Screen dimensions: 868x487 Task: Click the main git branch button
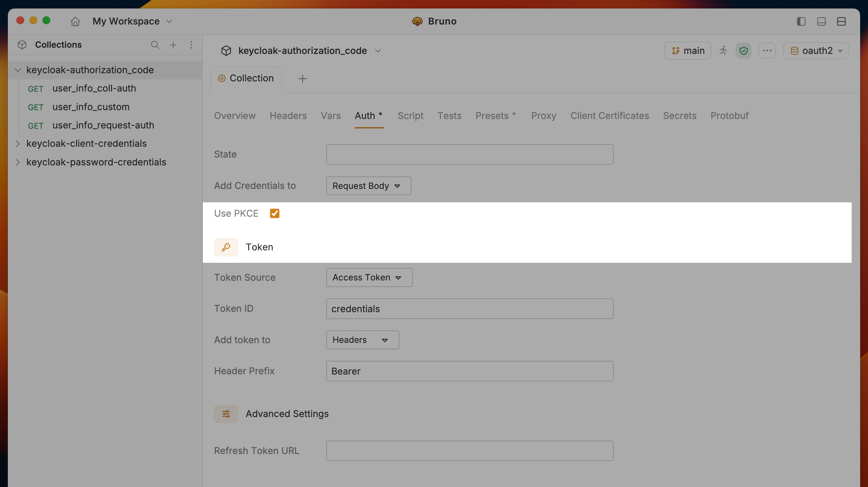click(687, 51)
